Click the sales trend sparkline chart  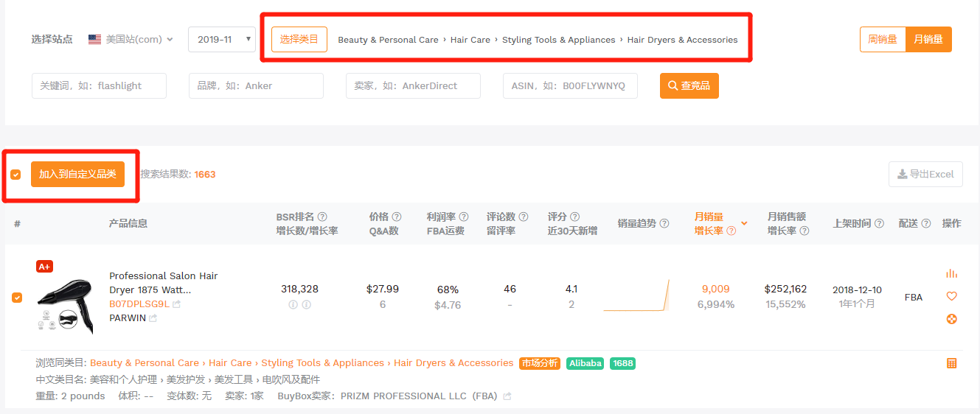point(636,296)
